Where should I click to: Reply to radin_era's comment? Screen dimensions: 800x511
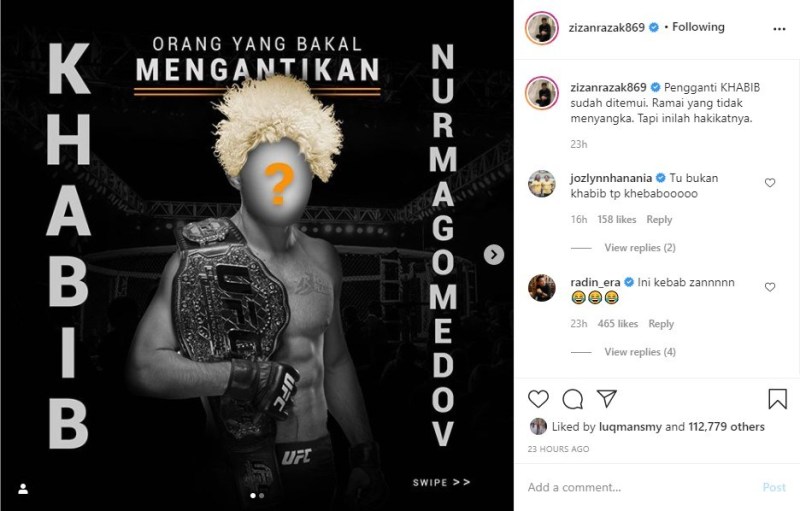(661, 324)
